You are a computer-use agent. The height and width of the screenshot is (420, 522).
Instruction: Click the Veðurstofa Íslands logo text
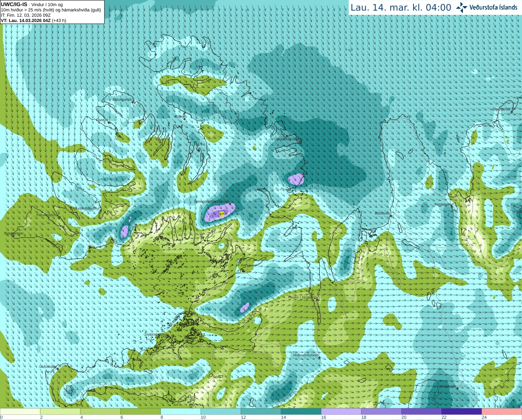493,7
